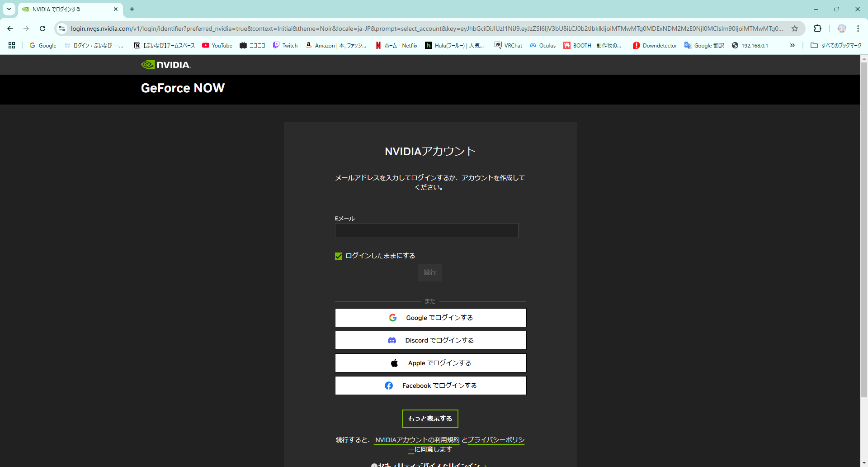Uncheck ログインしたままにする
Screen dimensions: 868x467
tap(338, 256)
